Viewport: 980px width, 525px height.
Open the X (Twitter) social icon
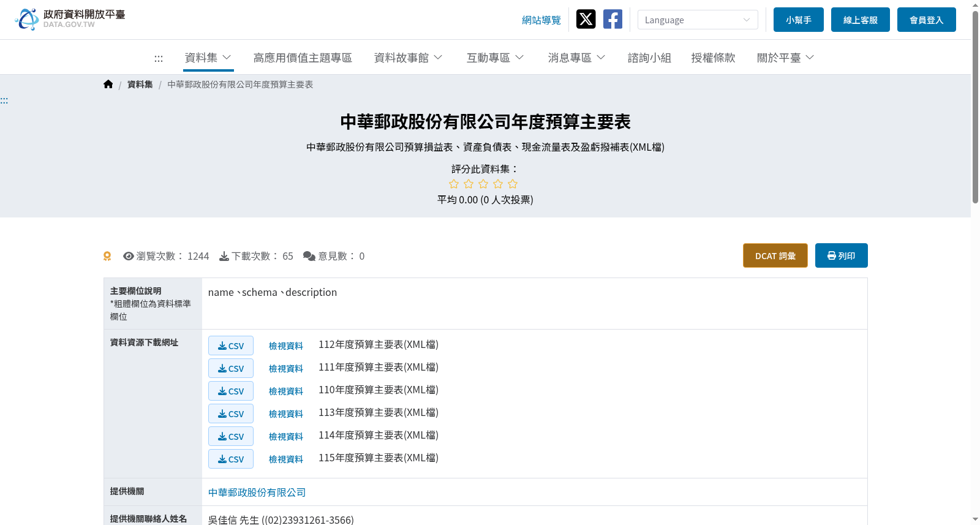tap(586, 19)
